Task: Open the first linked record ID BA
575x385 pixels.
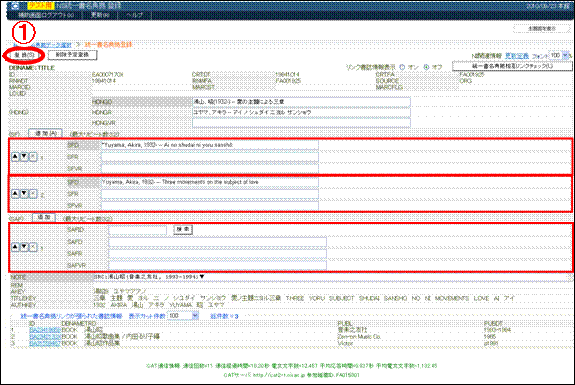Action: [x=45, y=330]
